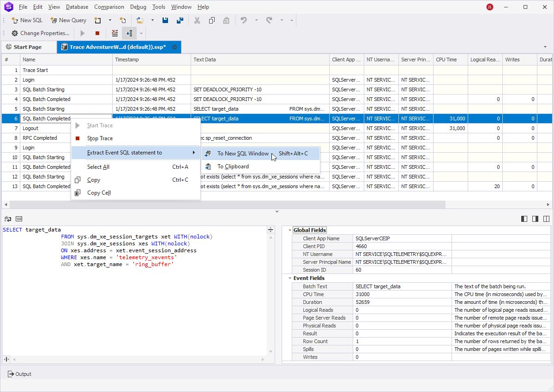Image resolution: width=554 pixels, height=392 pixels.
Task: Click the Save icon in toolbar
Action: 165,20
